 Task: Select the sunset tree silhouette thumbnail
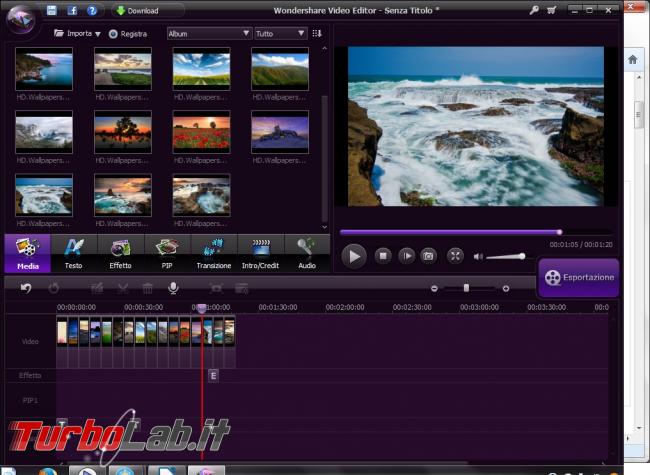click(123, 132)
